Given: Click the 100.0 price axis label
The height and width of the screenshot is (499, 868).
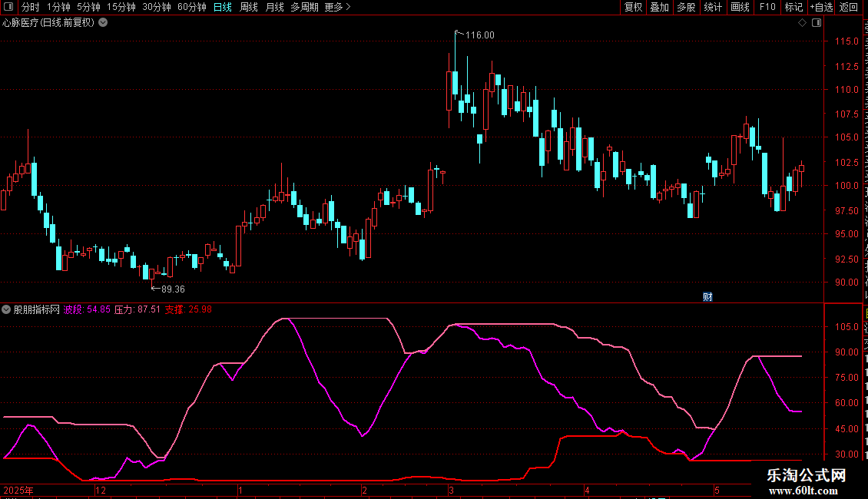Looking at the screenshot, I should (846, 186).
